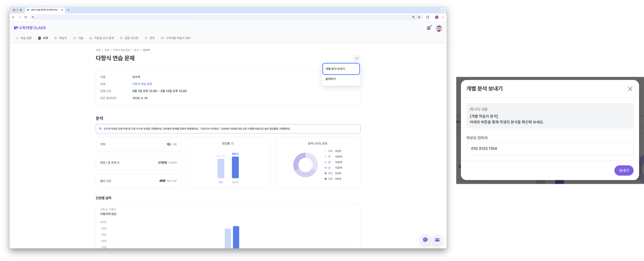Expand the tab search chevron

(x=443, y=10)
